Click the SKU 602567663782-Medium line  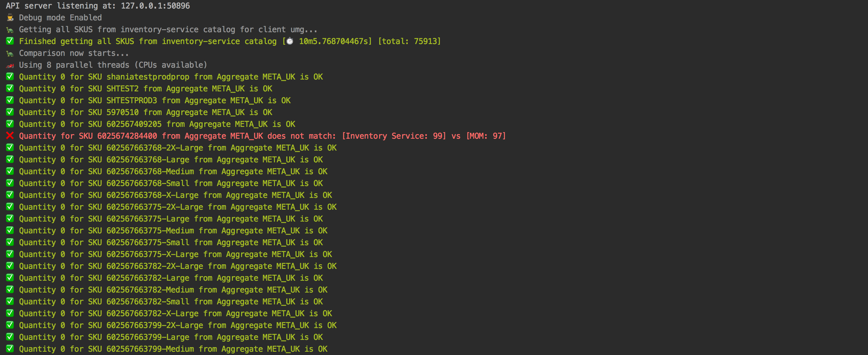173,290
